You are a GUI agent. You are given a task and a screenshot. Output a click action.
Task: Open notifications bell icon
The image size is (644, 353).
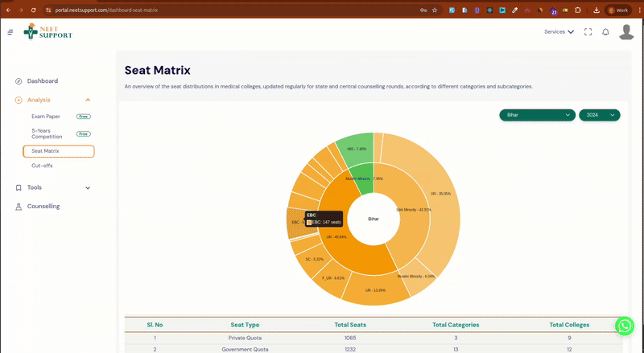pos(605,32)
